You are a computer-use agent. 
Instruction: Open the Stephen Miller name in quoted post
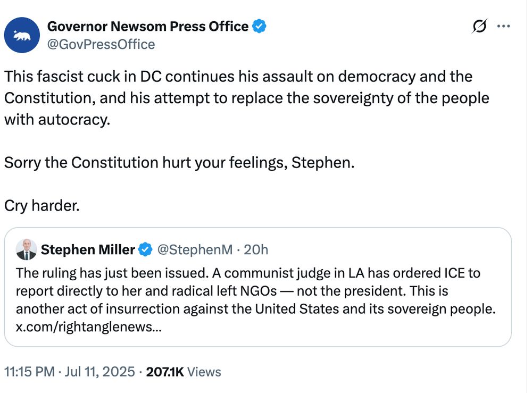(88, 249)
